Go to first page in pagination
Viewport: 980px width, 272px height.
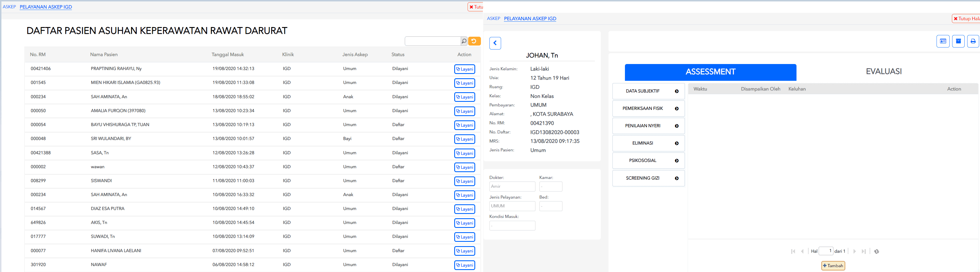793,252
